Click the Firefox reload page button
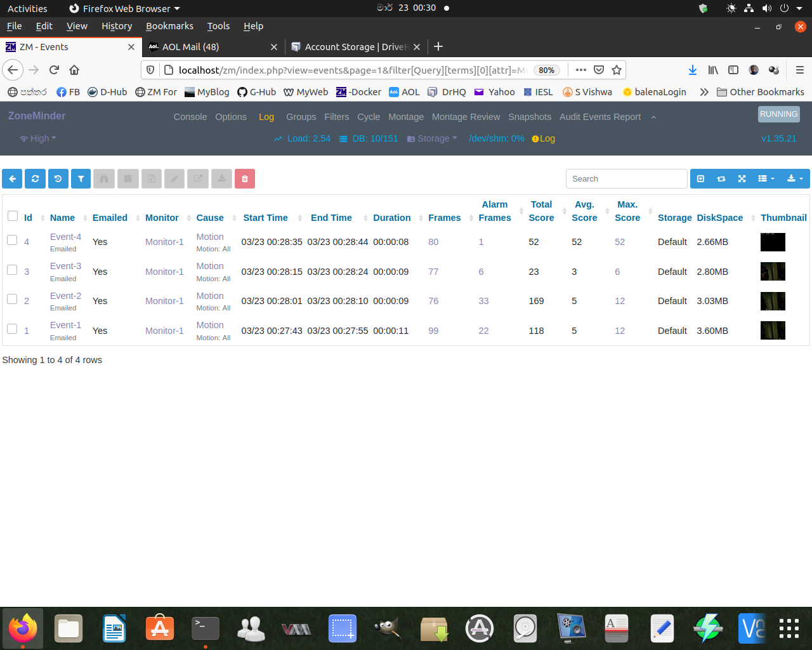812x650 pixels. (54, 70)
